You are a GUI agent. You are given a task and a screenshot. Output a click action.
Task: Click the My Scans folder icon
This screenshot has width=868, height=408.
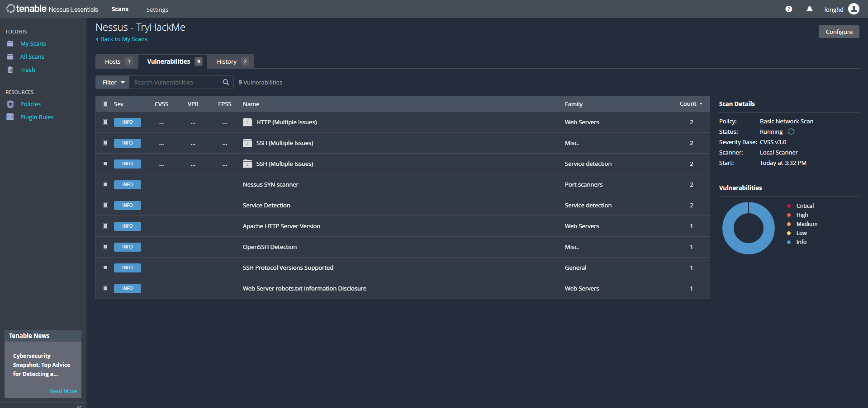coord(10,44)
